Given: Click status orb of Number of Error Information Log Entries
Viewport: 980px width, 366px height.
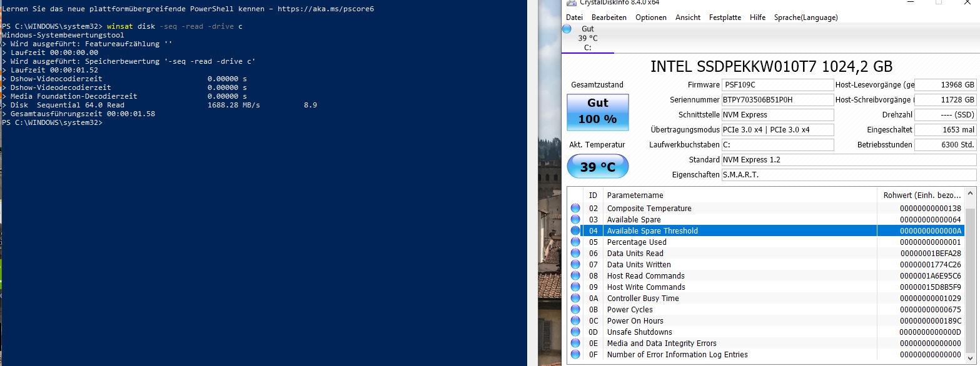Looking at the screenshot, I should [x=575, y=355].
